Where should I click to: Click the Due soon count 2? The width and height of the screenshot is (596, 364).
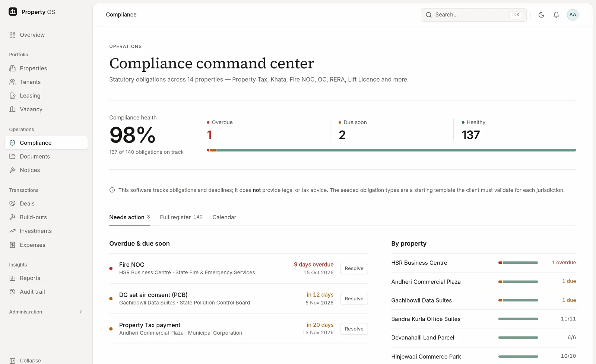point(342,135)
